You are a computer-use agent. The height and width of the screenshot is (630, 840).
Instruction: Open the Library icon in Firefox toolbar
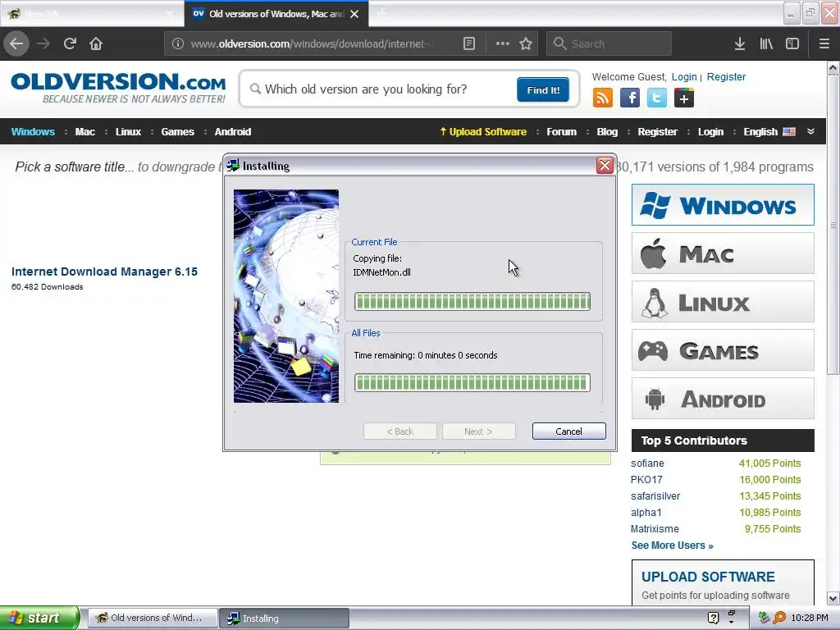tap(766, 43)
